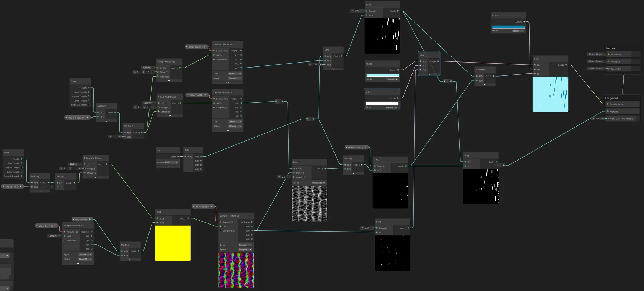The width and height of the screenshot is (644, 291).
Task: Click the Blend node's grayscale preview thumbnail
Action: pyautogui.click(x=309, y=203)
